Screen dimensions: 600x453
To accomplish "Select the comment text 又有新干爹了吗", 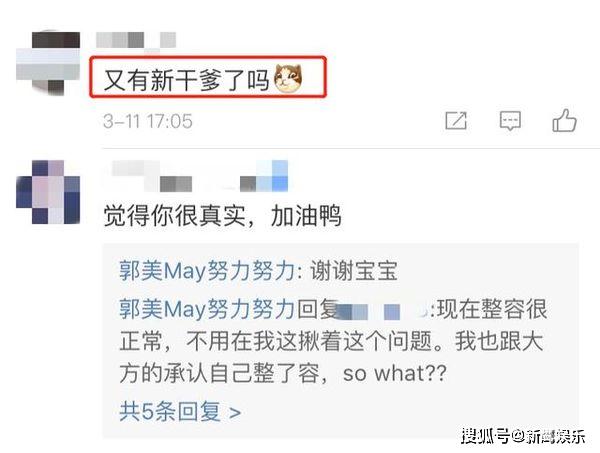I will pos(187,80).
